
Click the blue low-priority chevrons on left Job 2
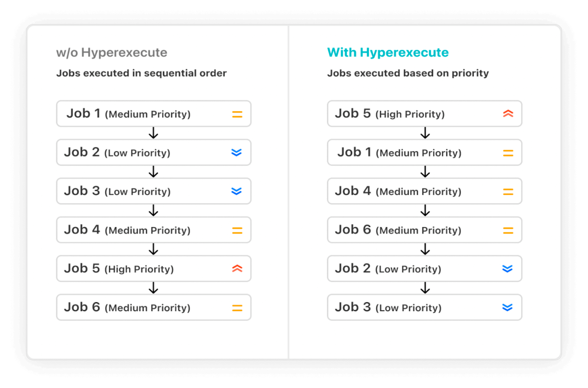[x=236, y=153]
